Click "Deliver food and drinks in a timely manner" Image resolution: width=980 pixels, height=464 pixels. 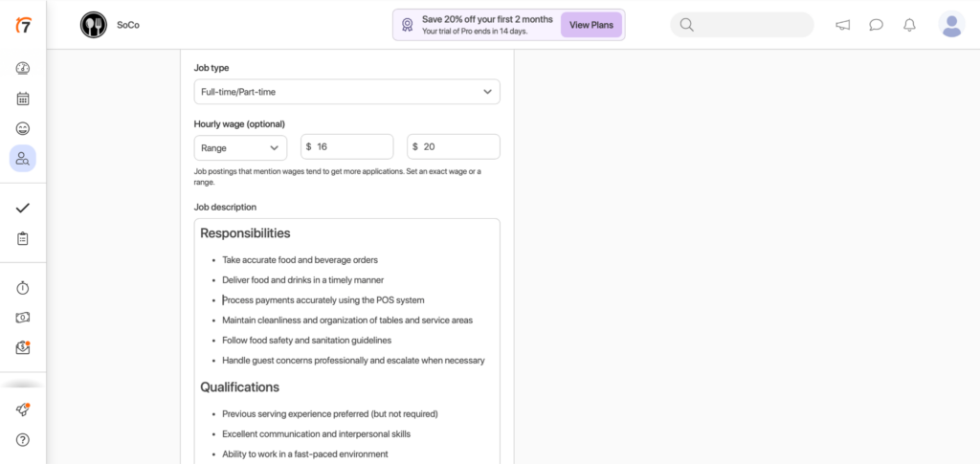303,279
